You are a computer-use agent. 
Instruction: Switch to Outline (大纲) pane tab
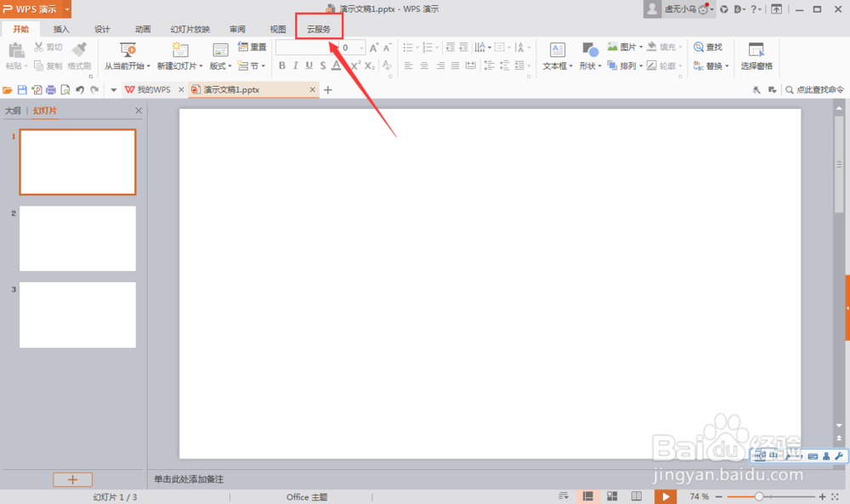coord(13,110)
